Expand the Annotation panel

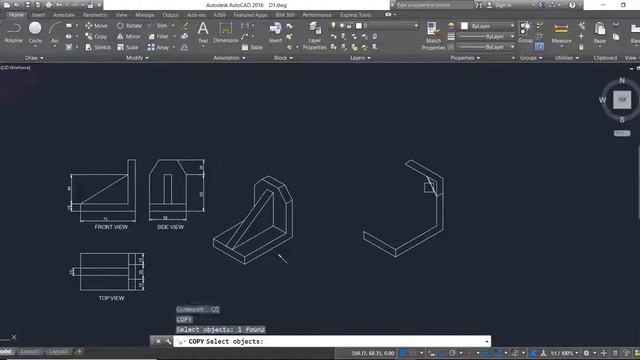coord(229,58)
